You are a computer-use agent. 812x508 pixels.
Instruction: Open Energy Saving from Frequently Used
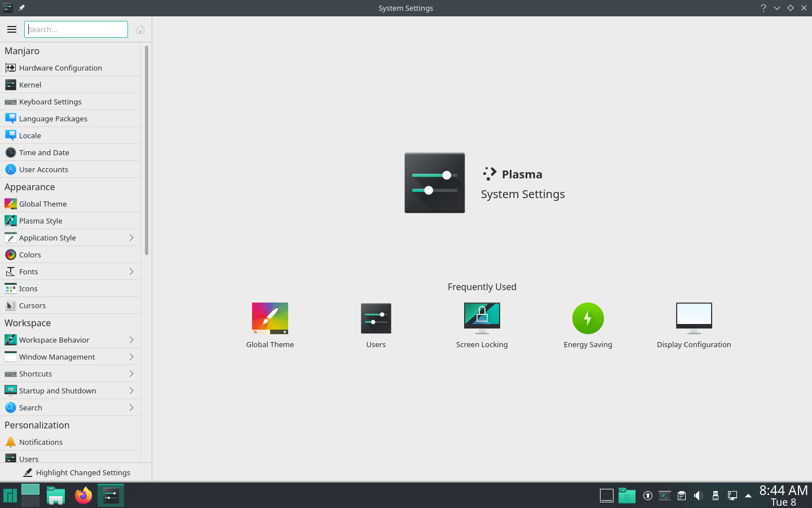[x=588, y=326]
